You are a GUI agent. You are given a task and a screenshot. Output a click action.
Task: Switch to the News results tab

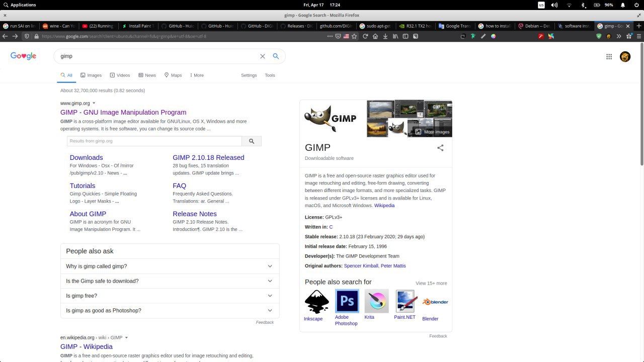point(147,75)
